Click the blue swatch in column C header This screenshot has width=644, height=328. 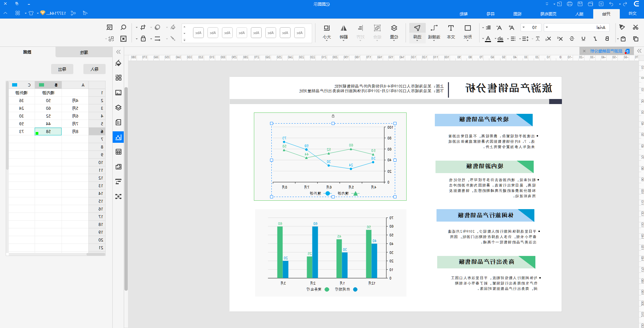pyautogui.click(x=14, y=85)
